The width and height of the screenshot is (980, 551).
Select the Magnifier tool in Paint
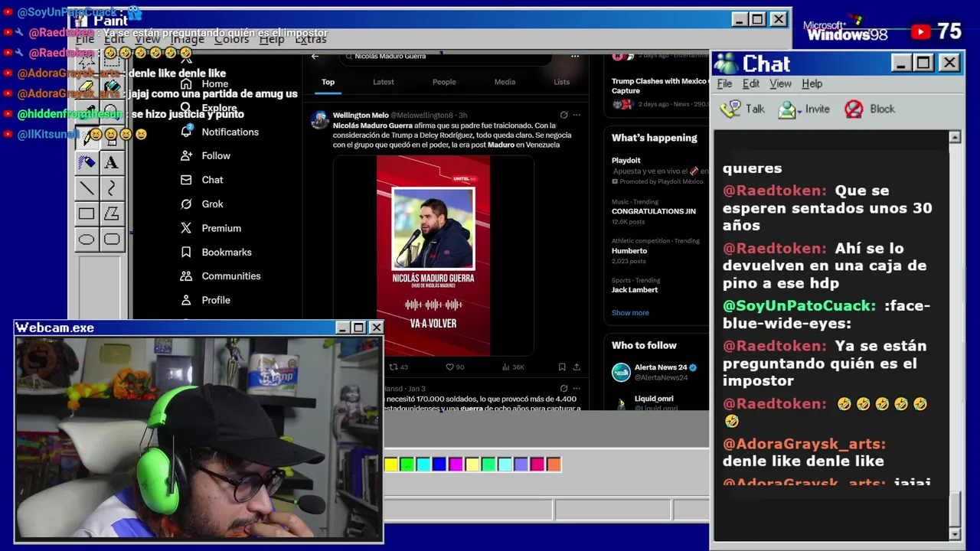pyautogui.click(x=112, y=112)
